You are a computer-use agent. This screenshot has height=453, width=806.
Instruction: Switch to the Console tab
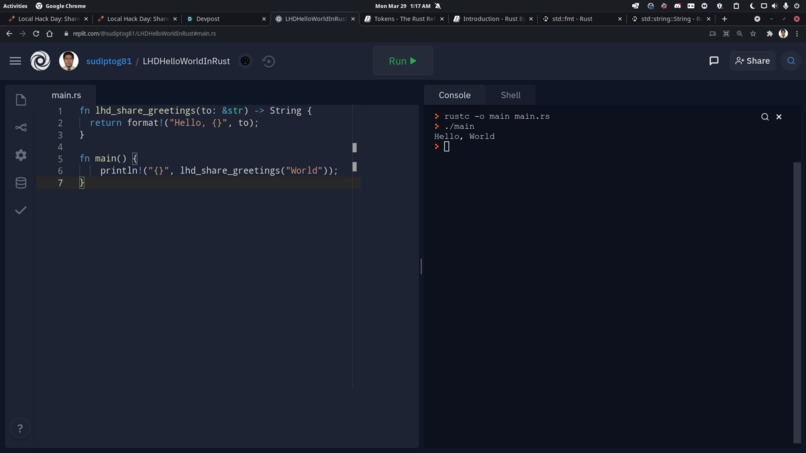[454, 95]
